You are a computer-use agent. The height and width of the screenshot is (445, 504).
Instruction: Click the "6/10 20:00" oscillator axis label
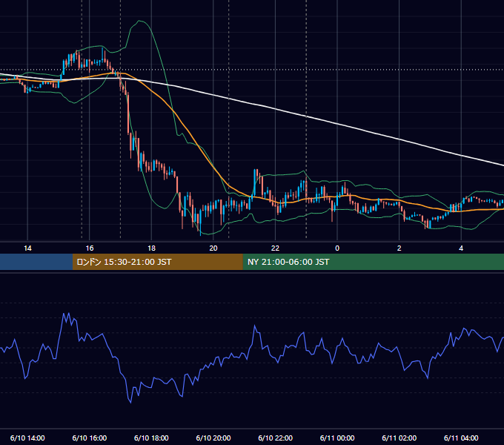(x=213, y=438)
